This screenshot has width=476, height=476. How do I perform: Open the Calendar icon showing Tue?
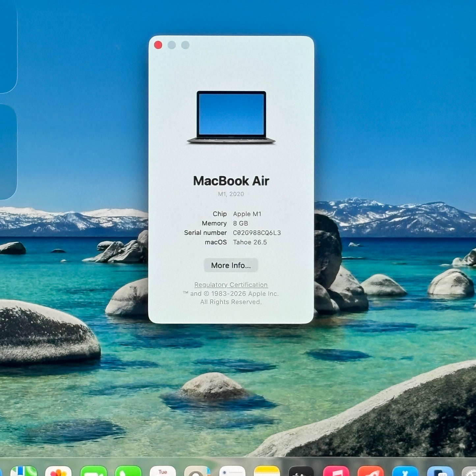(x=163, y=471)
